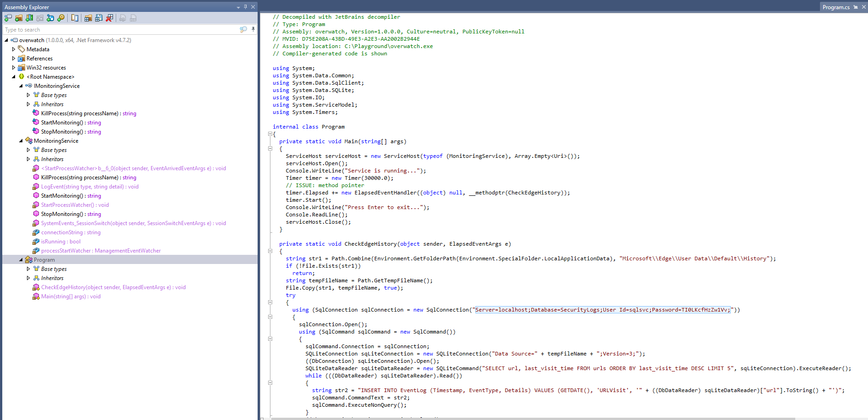Select connectionString : string field
The height and width of the screenshot is (420, 868).
click(71, 232)
